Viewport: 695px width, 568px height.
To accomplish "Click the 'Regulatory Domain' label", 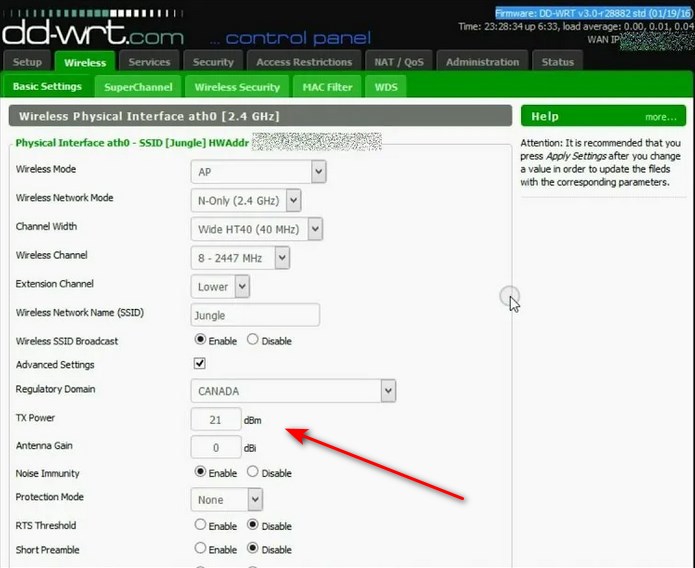I will pyautogui.click(x=55, y=389).
